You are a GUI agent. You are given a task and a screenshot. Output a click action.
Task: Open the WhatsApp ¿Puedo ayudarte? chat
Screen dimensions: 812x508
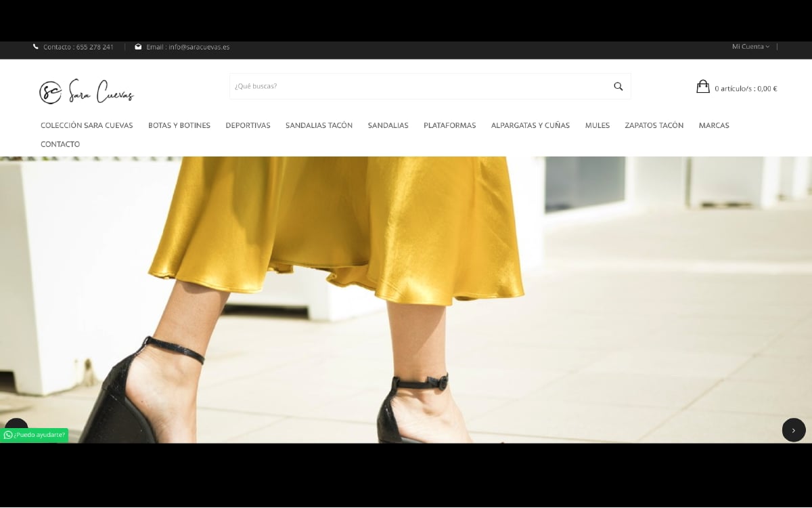coord(35,435)
